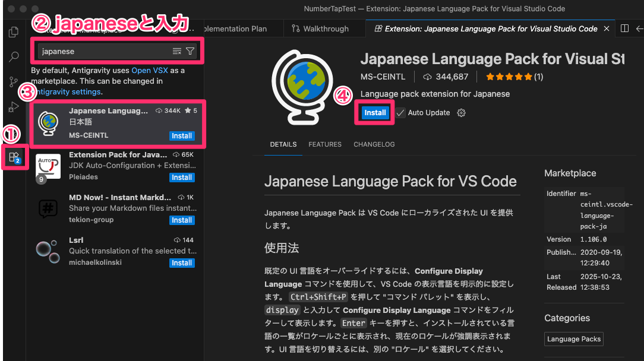Click the Lsrl bubbles icon
644x361 pixels.
(48, 251)
